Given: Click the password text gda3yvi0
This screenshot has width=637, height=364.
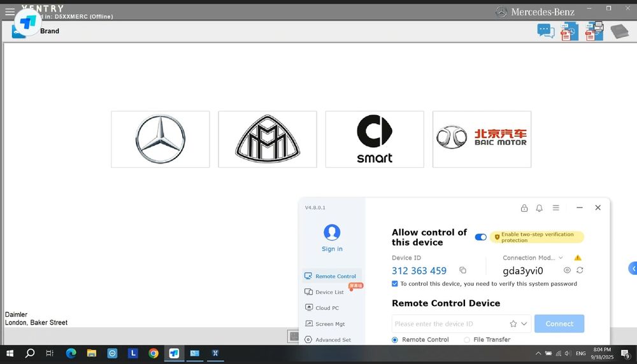Looking at the screenshot, I should pos(523,270).
